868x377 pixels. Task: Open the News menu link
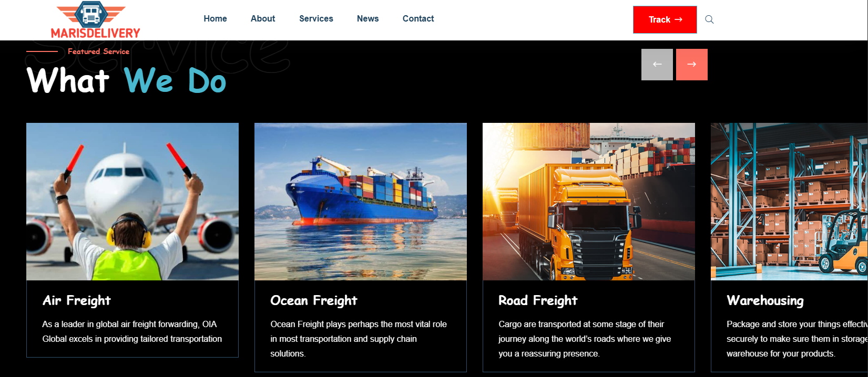click(367, 19)
